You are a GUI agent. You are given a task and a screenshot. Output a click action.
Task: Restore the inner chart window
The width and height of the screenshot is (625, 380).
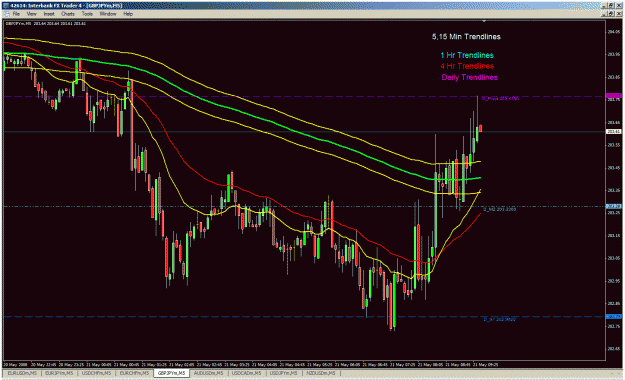click(x=610, y=14)
